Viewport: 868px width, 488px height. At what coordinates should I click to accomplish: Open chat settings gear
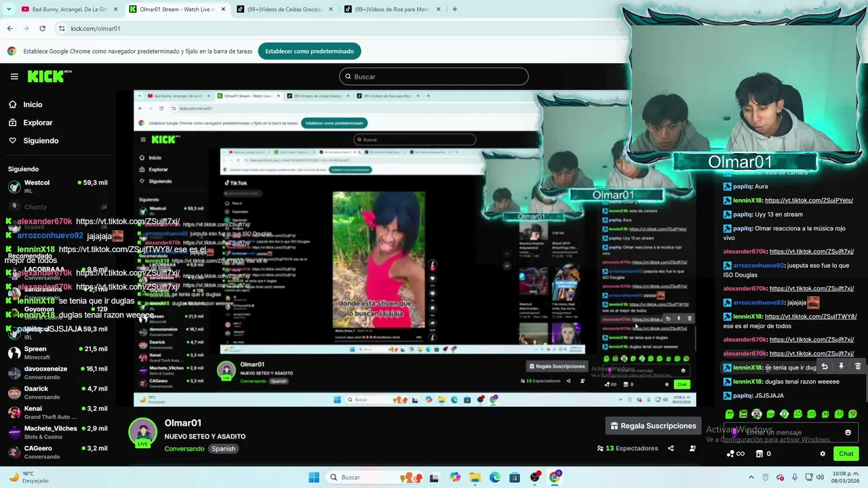point(823,454)
